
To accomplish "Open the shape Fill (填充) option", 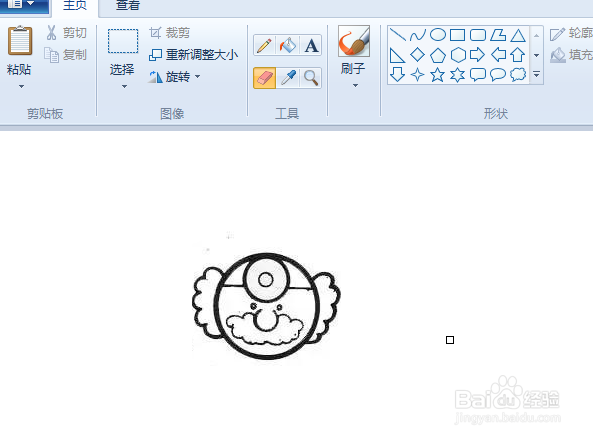I will pos(571,55).
